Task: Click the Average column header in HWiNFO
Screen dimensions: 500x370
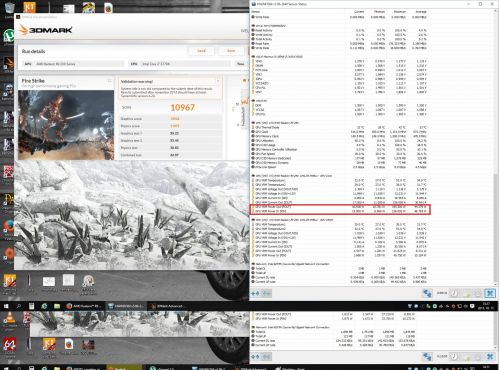Action: click(421, 12)
